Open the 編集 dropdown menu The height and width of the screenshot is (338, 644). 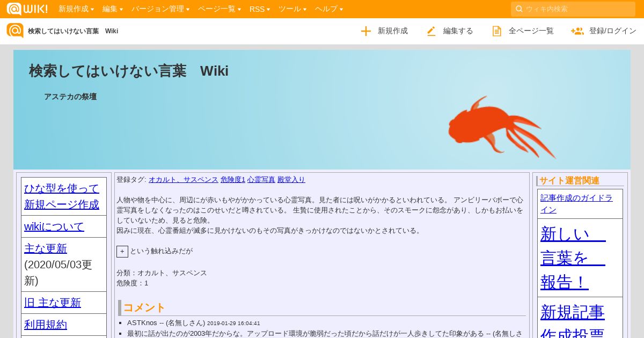(x=113, y=9)
